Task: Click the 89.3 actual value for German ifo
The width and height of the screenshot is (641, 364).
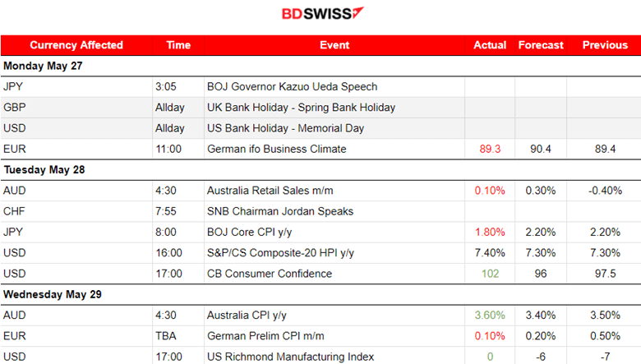Action: (490, 149)
